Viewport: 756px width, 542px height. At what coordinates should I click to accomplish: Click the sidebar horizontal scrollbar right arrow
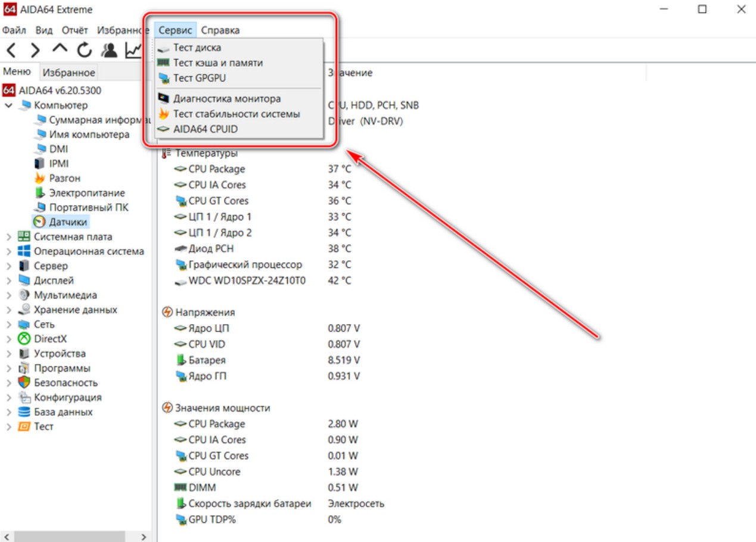coord(144,537)
